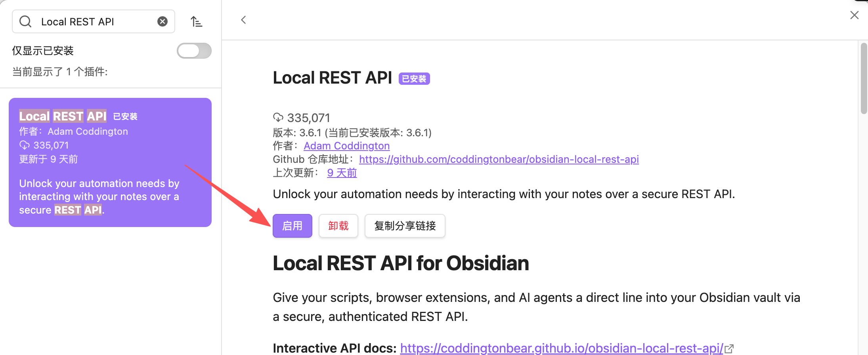The height and width of the screenshot is (355, 868).
Task: Open the plugin sort order menu
Action: pyautogui.click(x=196, y=21)
